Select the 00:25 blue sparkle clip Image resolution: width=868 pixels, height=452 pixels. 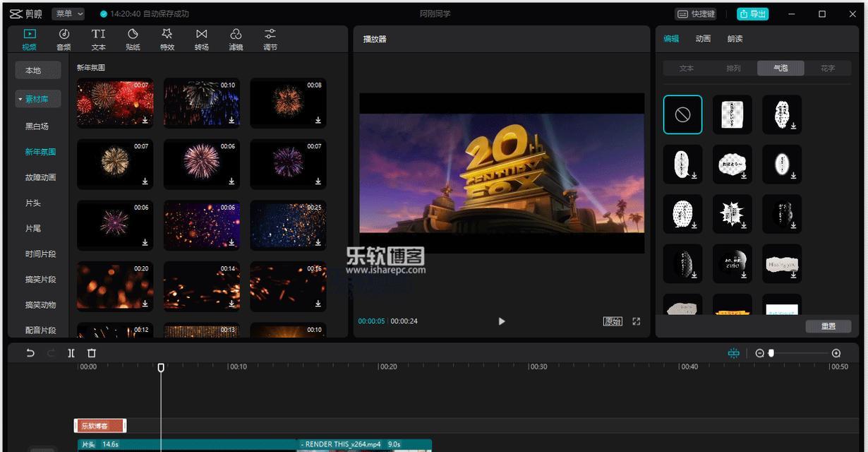[x=288, y=225]
